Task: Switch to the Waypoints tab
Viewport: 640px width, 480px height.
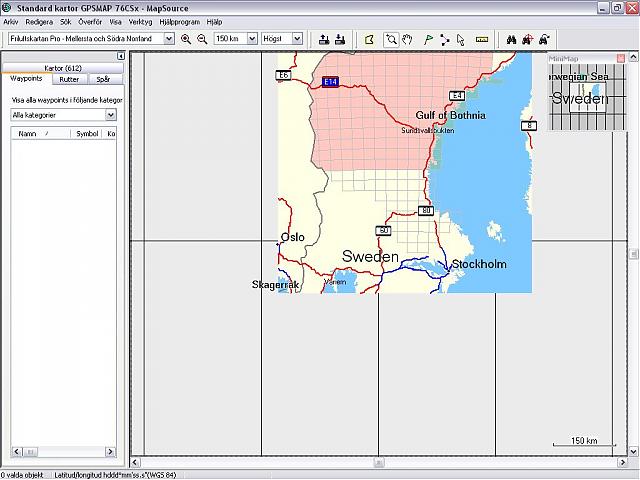Action: [26, 79]
